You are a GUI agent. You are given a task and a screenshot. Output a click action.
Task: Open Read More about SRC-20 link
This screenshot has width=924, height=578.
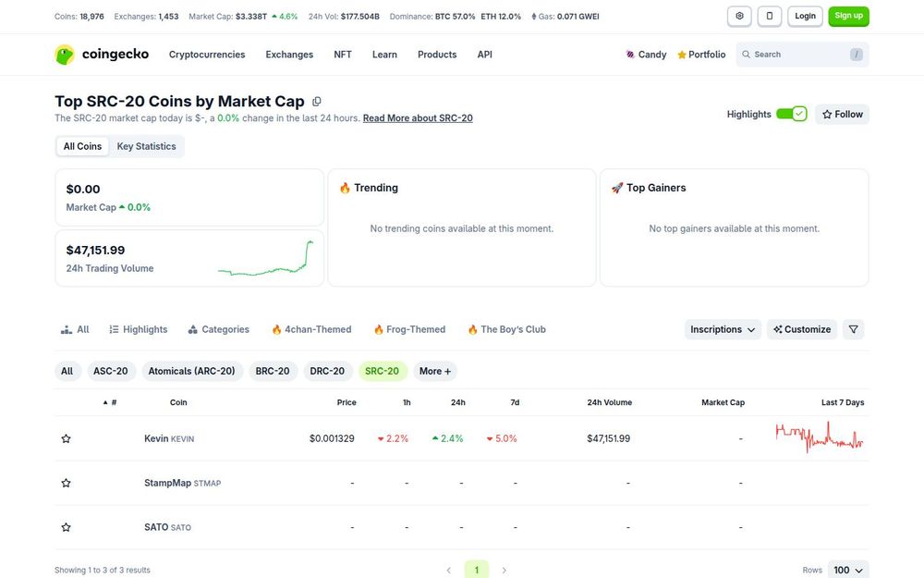click(418, 118)
